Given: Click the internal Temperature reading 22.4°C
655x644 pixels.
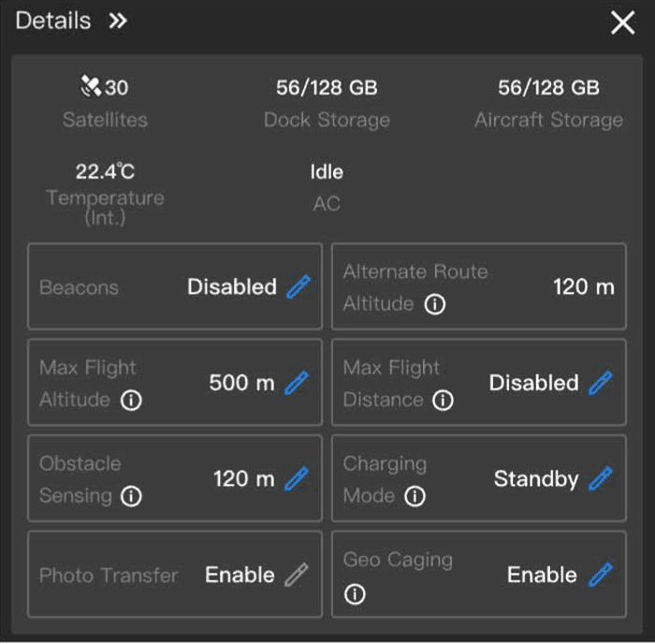Looking at the screenshot, I should click(x=105, y=171).
